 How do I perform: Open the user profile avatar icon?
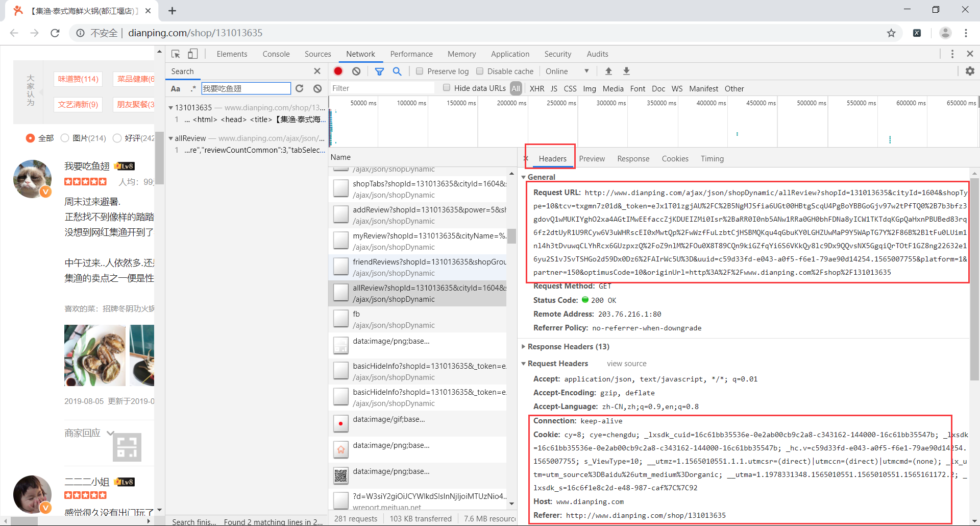pyautogui.click(x=945, y=33)
